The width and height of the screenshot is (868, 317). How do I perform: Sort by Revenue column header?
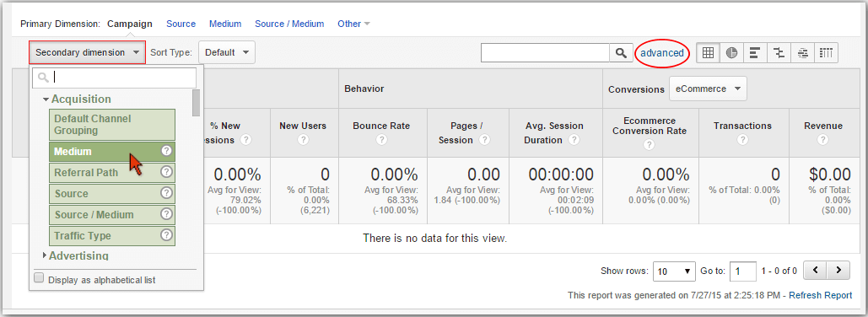point(823,126)
